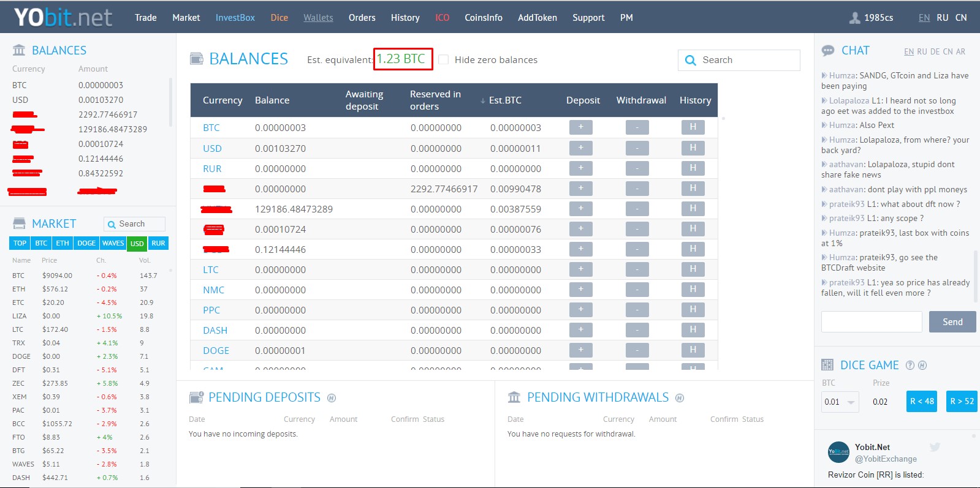Click the YObit.net logo
980x488 pixels.
63,17
